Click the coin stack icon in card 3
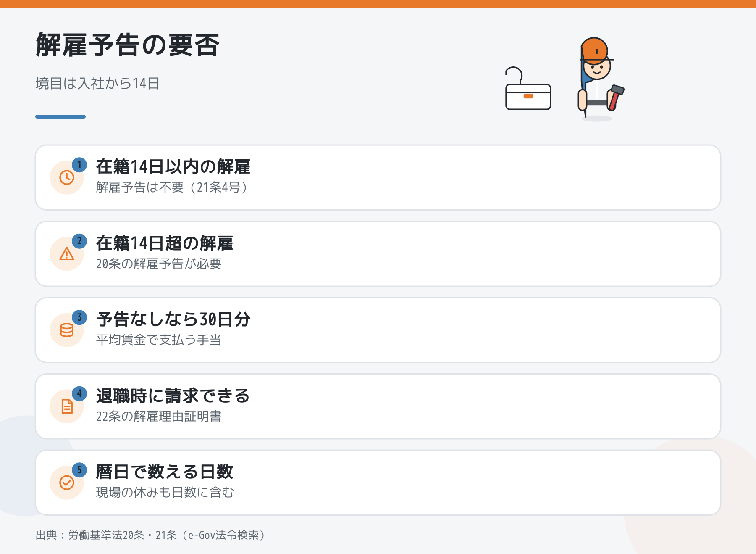 click(67, 330)
